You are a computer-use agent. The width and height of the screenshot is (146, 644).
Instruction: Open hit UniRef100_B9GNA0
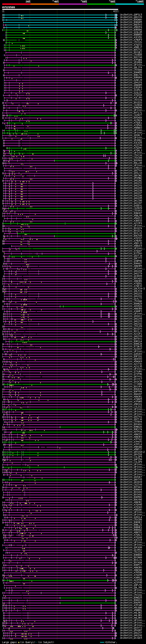(131, 20)
